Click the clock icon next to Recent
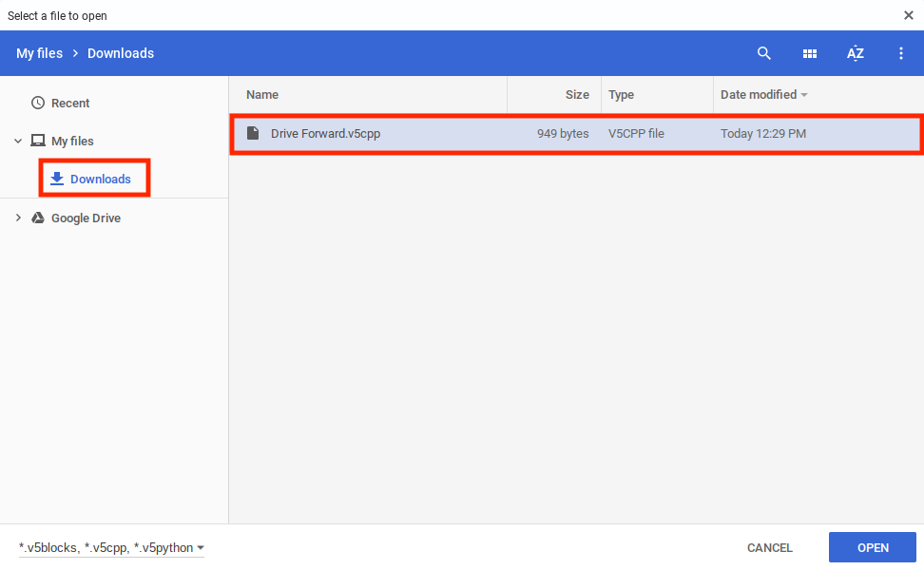The height and width of the screenshot is (570, 924). point(38,103)
